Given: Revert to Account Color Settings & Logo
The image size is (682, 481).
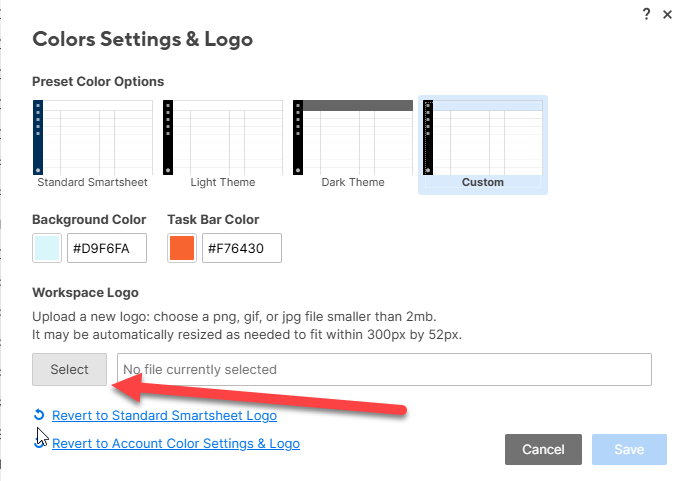Looking at the screenshot, I should click(176, 443).
